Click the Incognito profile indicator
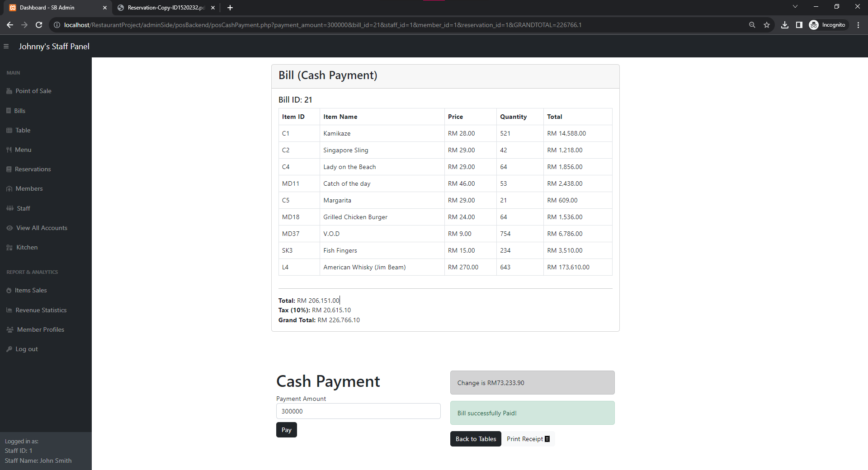The width and height of the screenshot is (868, 470). click(x=827, y=25)
